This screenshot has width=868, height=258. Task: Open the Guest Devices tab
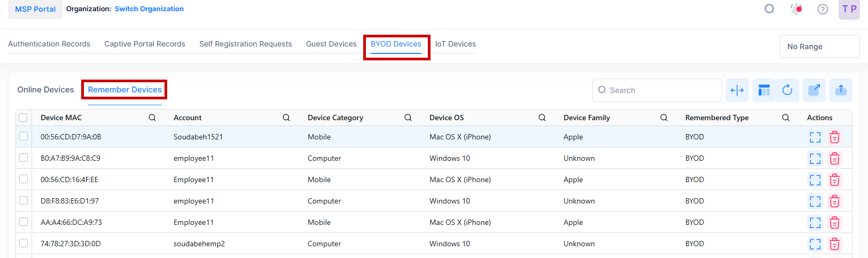point(331,44)
